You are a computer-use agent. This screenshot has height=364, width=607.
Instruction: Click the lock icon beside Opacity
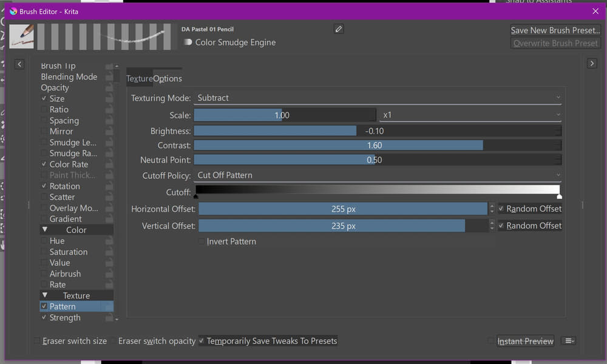pyautogui.click(x=109, y=88)
